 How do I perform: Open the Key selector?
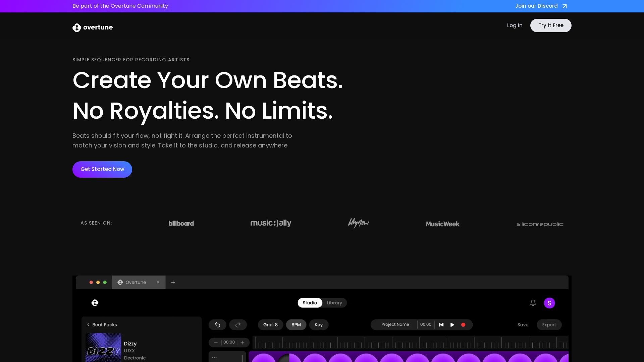coord(319,325)
